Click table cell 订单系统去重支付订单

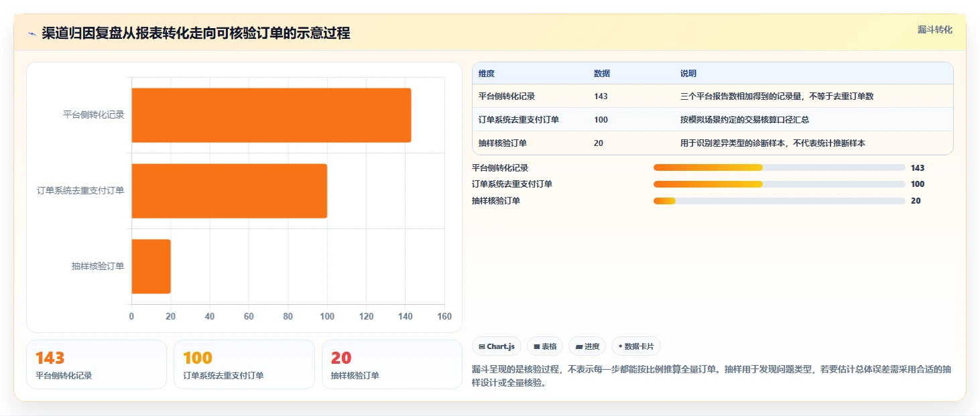[x=519, y=120]
